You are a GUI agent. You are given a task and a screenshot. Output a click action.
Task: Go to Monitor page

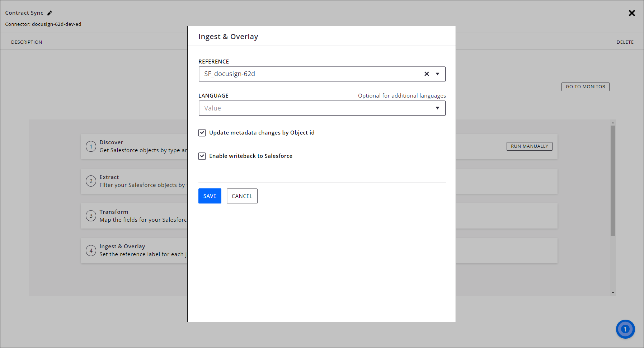click(586, 87)
